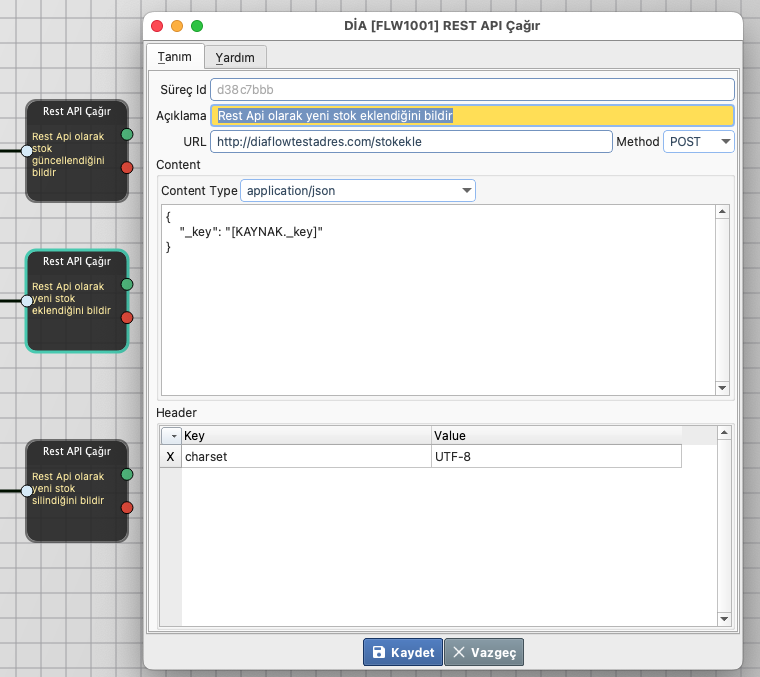Click the UTF-8 value cell

(x=555, y=456)
